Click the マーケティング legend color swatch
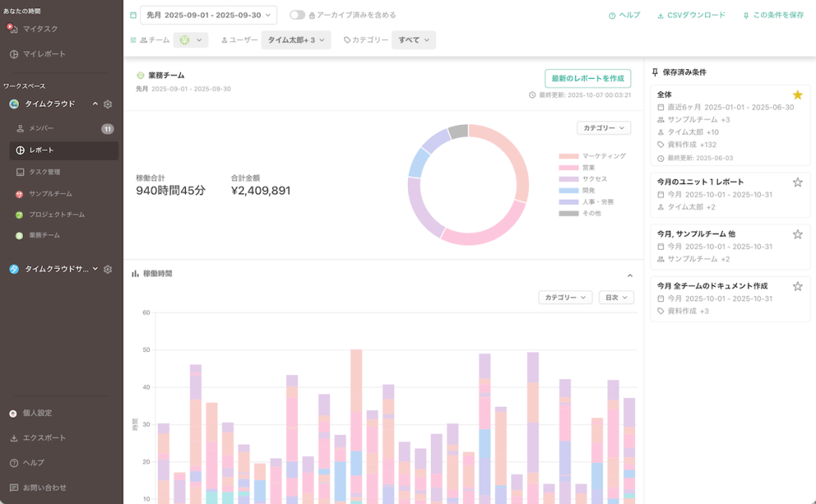 568,156
